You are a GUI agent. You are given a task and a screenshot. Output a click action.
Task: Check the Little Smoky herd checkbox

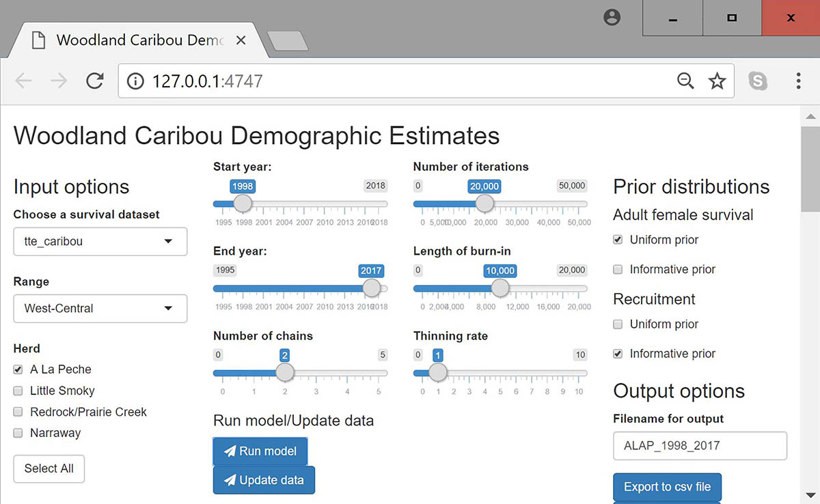click(x=18, y=391)
